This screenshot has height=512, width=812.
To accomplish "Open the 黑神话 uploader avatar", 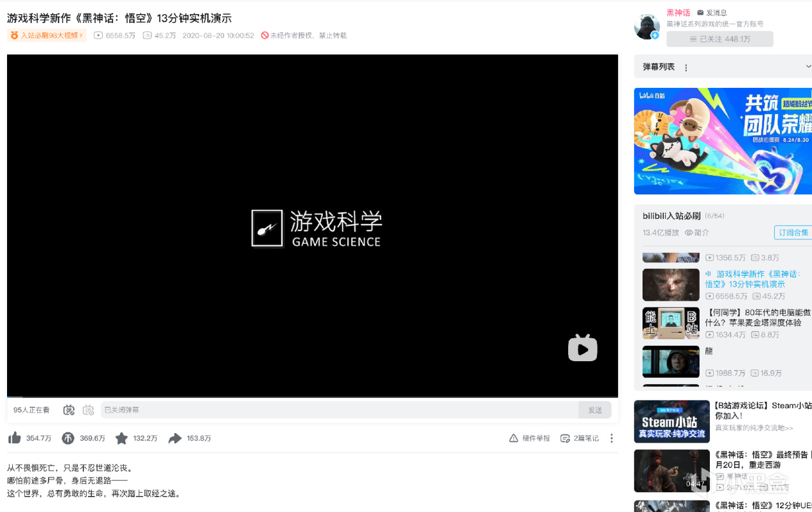I will 647,26.
